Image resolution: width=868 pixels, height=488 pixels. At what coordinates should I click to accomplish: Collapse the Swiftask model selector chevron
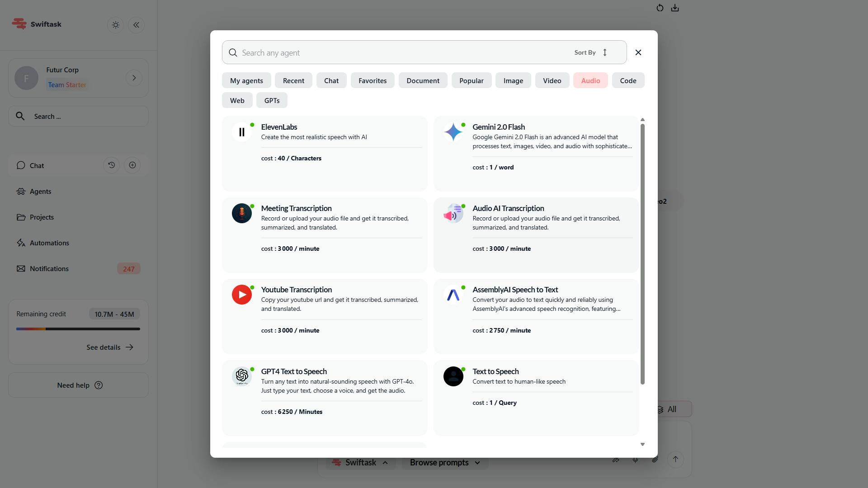coord(385,462)
